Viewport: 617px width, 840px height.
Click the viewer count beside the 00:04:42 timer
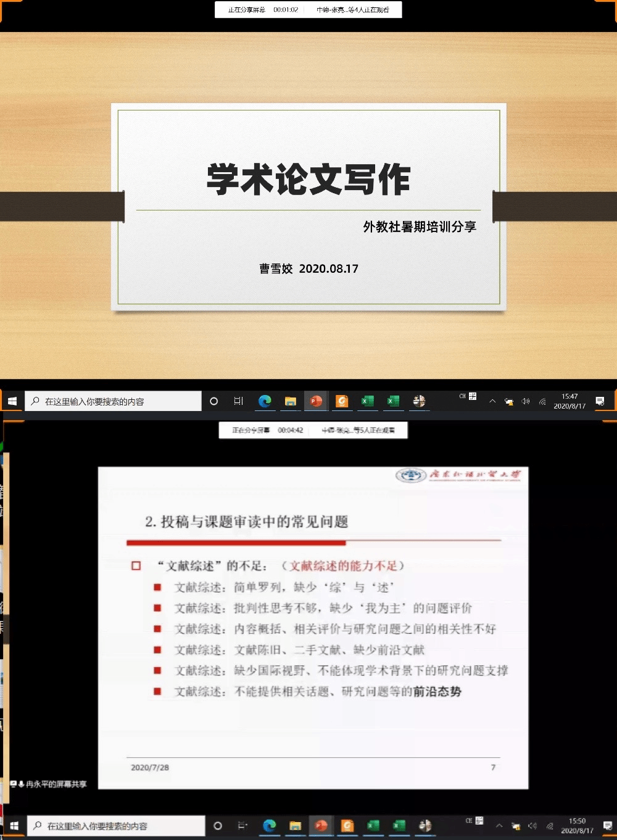[x=358, y=430]
